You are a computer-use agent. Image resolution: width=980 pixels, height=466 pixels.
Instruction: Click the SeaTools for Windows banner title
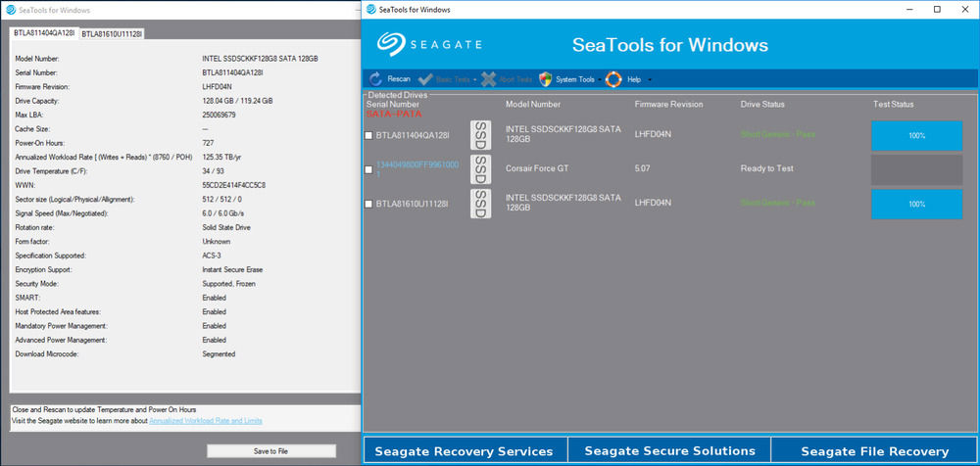(x=670, y=45)
